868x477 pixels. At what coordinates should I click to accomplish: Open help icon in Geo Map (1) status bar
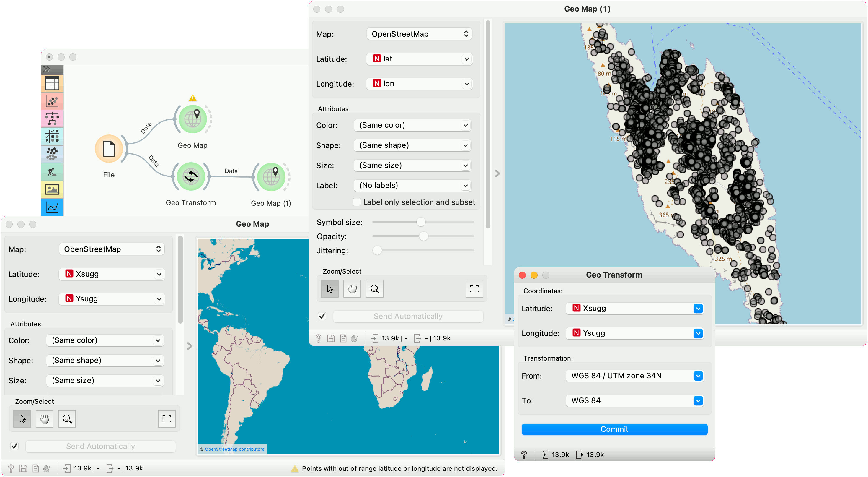point(319,338)
